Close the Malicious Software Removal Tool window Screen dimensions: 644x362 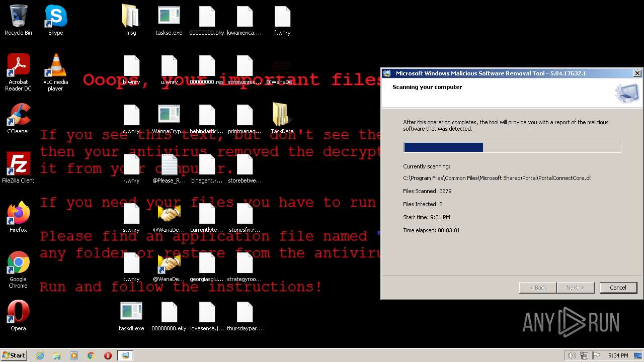pos(637,73)
